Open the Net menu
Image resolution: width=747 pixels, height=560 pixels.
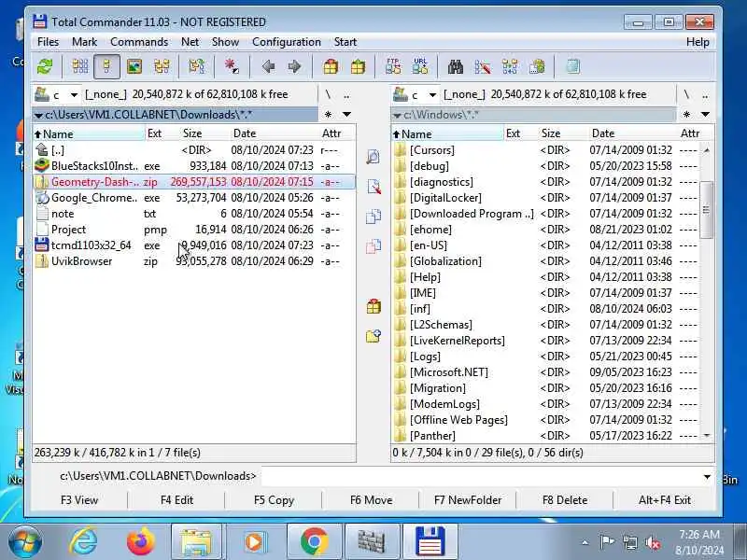190,42
